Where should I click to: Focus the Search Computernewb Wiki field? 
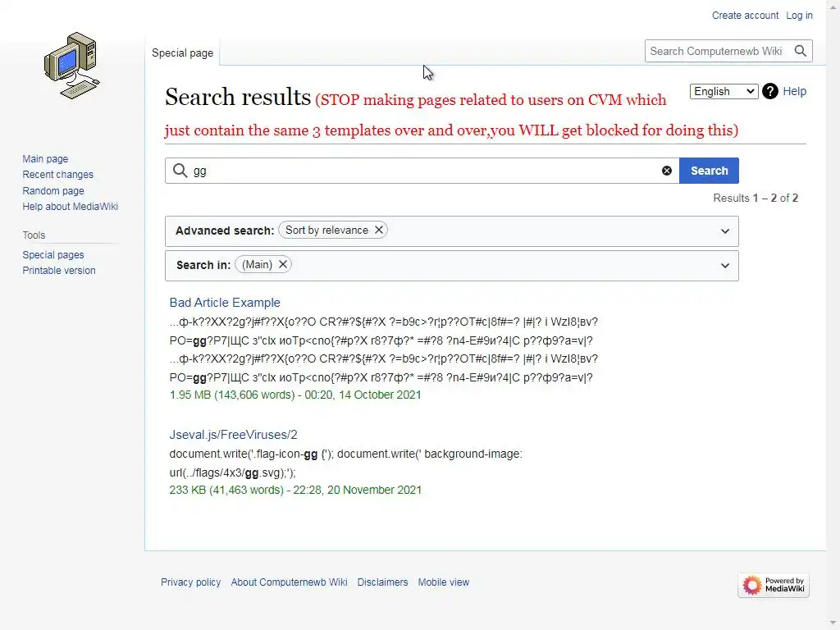tap(716, 51)
